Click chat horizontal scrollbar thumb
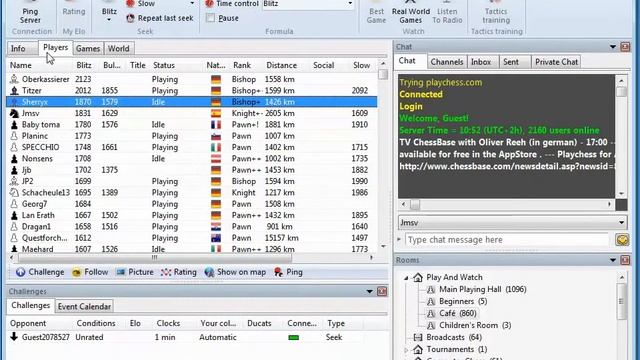640x360 pixels. coord(415,204)
